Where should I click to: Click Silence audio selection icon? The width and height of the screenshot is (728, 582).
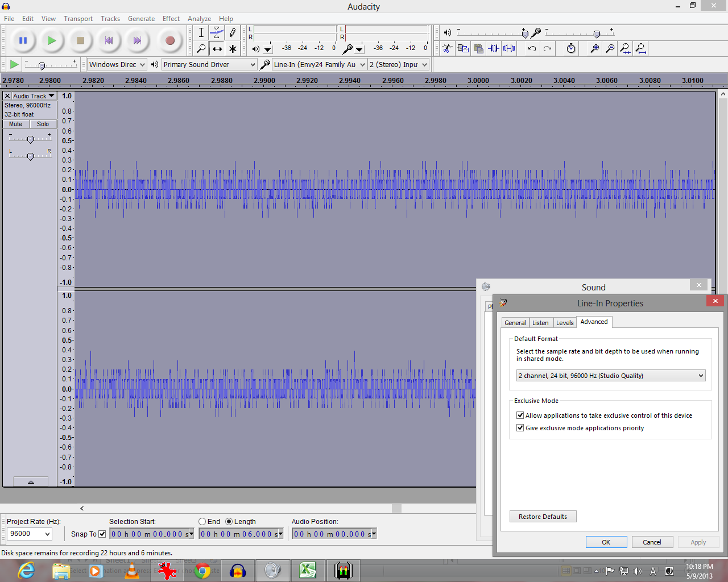509,48
